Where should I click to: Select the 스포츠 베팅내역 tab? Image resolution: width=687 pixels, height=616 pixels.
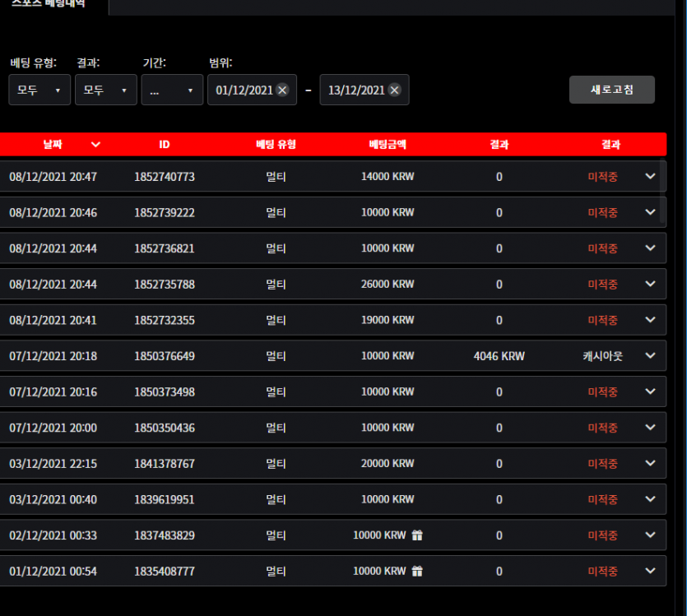point(49,3)
